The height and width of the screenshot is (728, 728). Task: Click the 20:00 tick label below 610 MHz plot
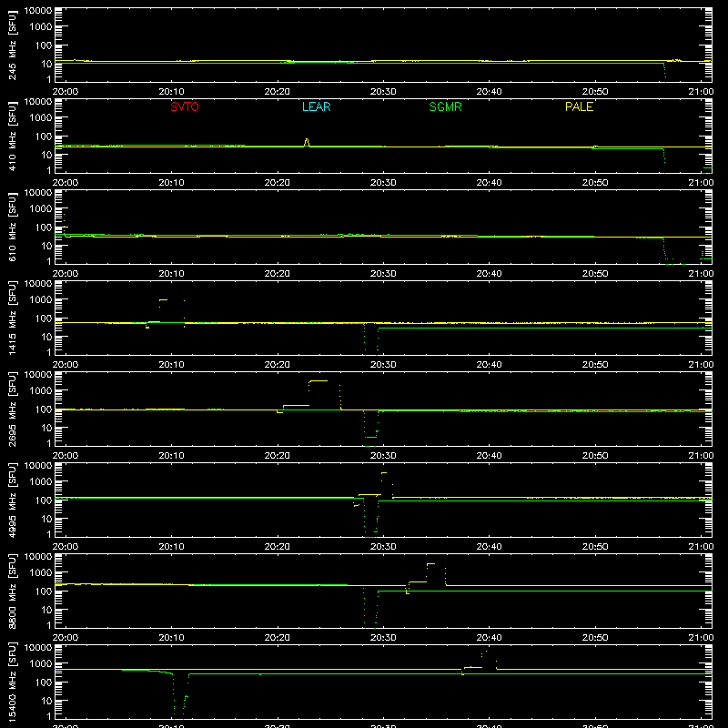(x=66, y=274)
